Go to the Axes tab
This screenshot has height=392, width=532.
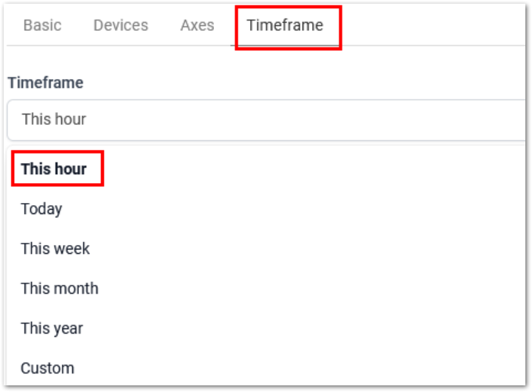tap(197, 25)
